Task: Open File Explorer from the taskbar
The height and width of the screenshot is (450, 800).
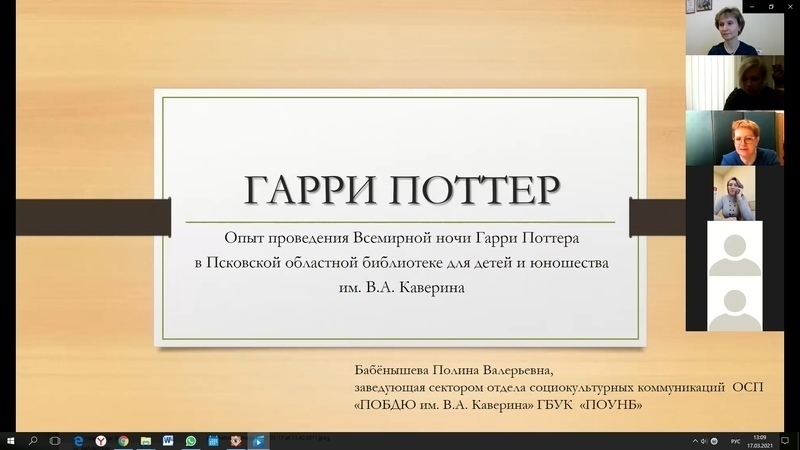Action: (x=146, y=440)
